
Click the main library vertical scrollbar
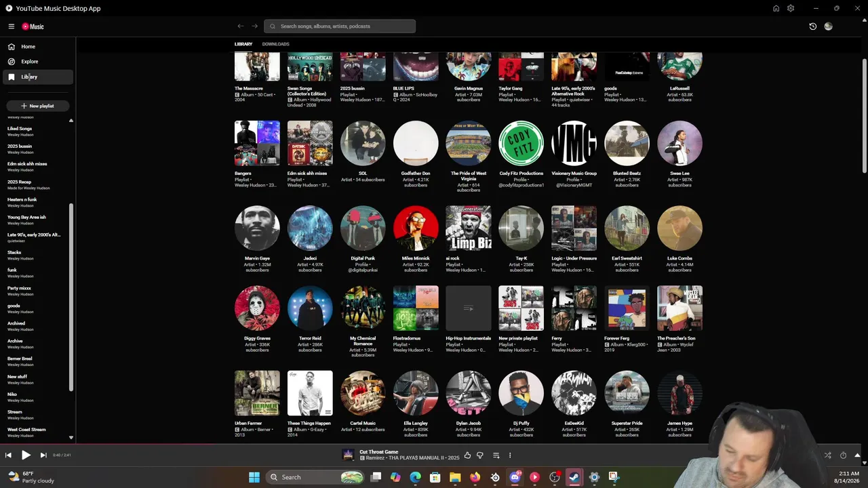864,115
